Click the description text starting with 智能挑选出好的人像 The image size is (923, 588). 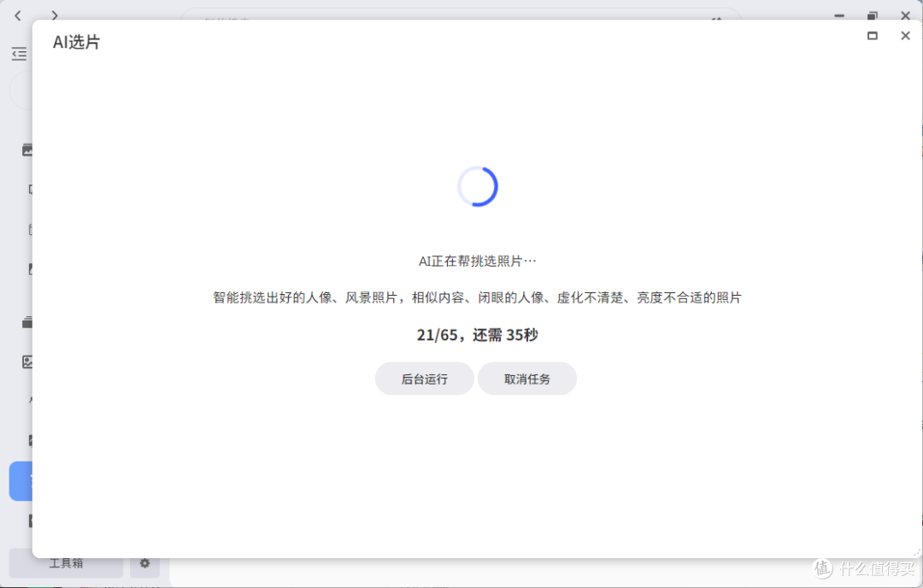[x=477, y=297]
